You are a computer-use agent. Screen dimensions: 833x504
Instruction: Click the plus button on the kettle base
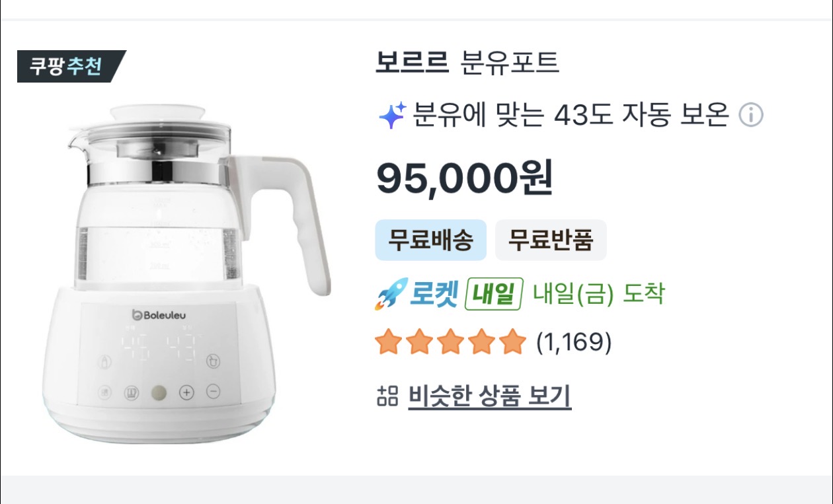[x=187, y=392]
